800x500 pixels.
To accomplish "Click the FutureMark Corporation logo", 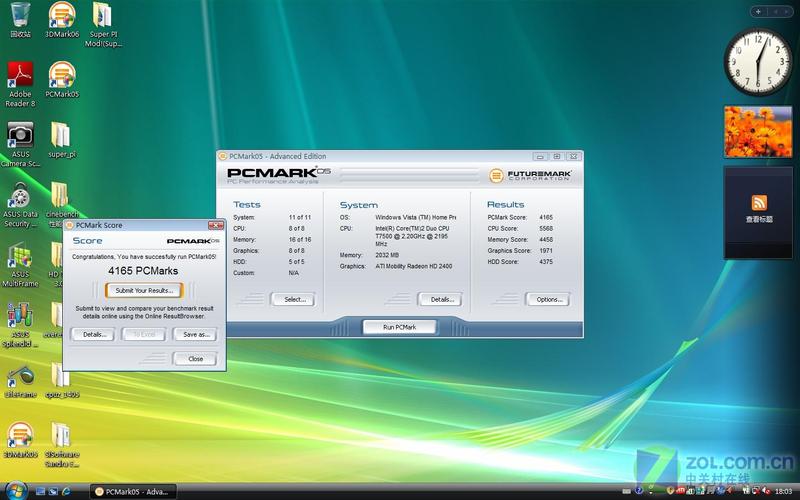I will (x=531, y=176).
